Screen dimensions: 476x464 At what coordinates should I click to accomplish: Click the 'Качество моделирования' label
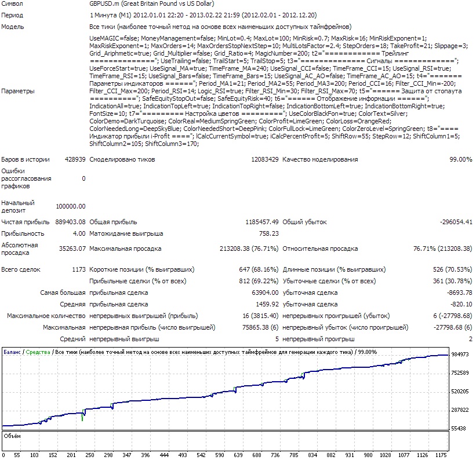pos(320,159)
